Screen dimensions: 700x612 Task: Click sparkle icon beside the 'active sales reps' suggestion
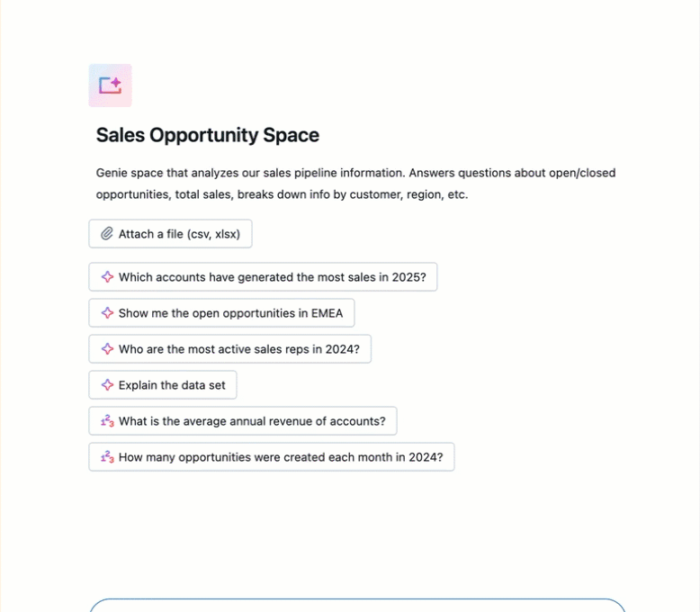click(107, 349)
